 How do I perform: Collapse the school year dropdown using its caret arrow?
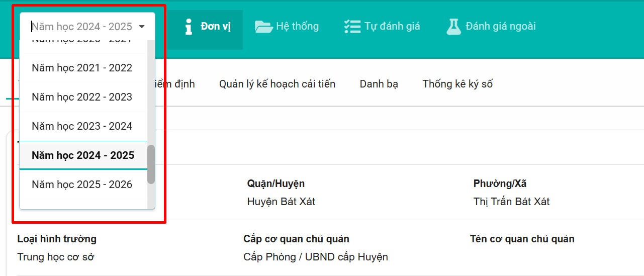tap(142, 27)
